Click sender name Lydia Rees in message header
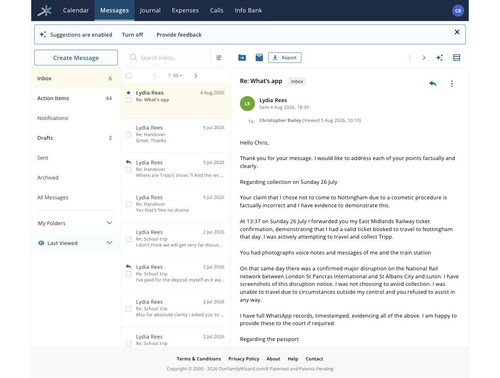The image size is (500, 378). coord(273,100)
